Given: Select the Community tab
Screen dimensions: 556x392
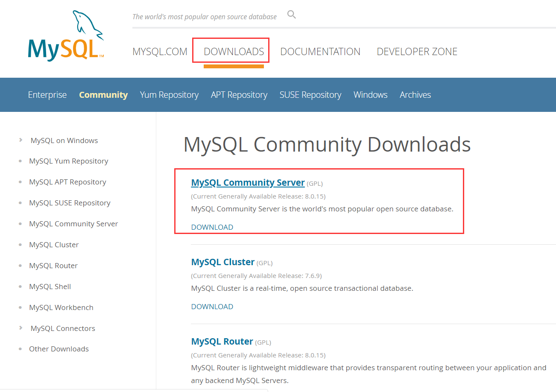Looking at the screenshot, I should [103, 94].
